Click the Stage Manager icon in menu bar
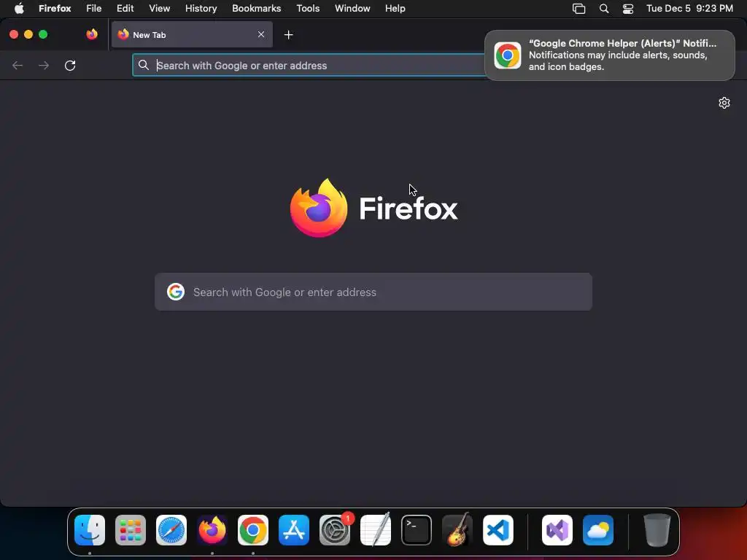The height and width of the screenshot is (560, 747). pyautogui.click(x=578, y=9)
